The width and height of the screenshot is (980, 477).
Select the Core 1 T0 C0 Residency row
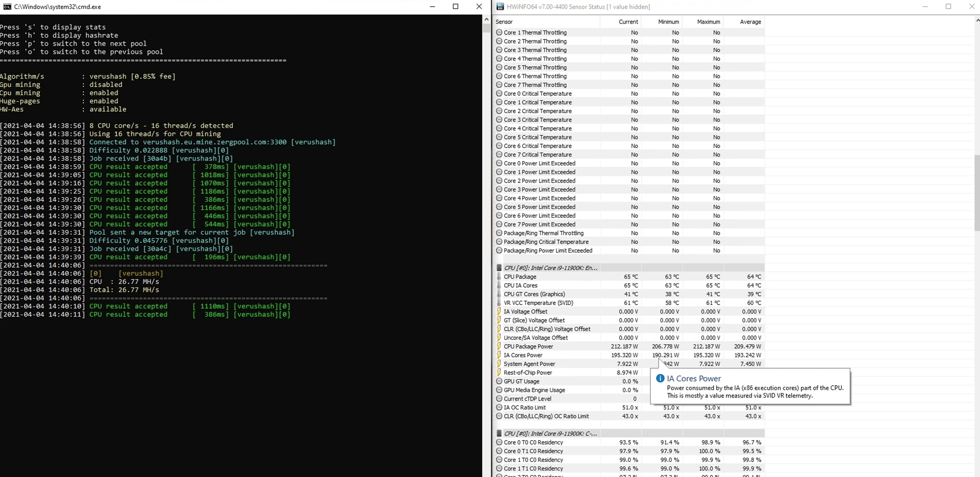629,460
